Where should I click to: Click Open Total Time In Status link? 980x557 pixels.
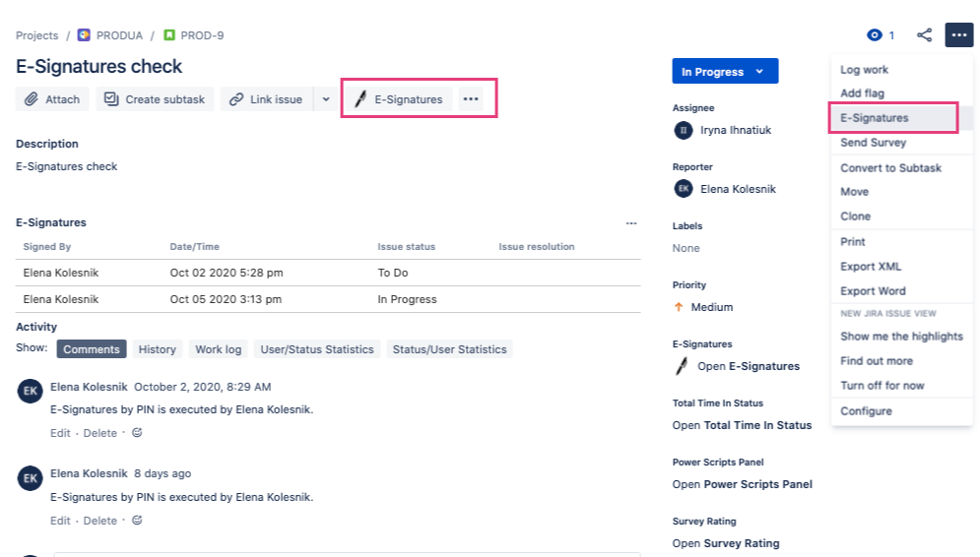tap(742, 425)
